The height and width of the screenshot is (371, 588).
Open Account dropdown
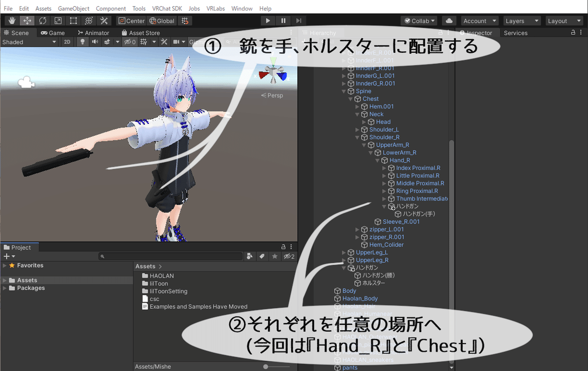pos(479,21)
